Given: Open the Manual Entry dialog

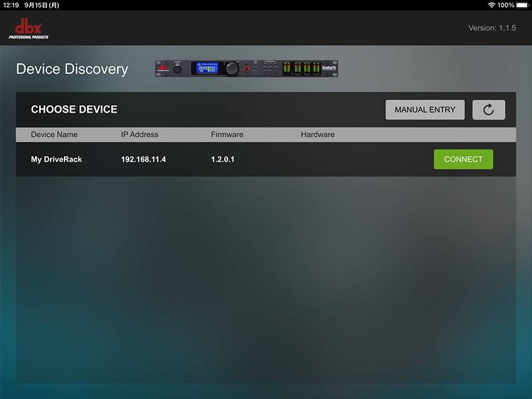Looking at the screenshot, I should [425, 110].
